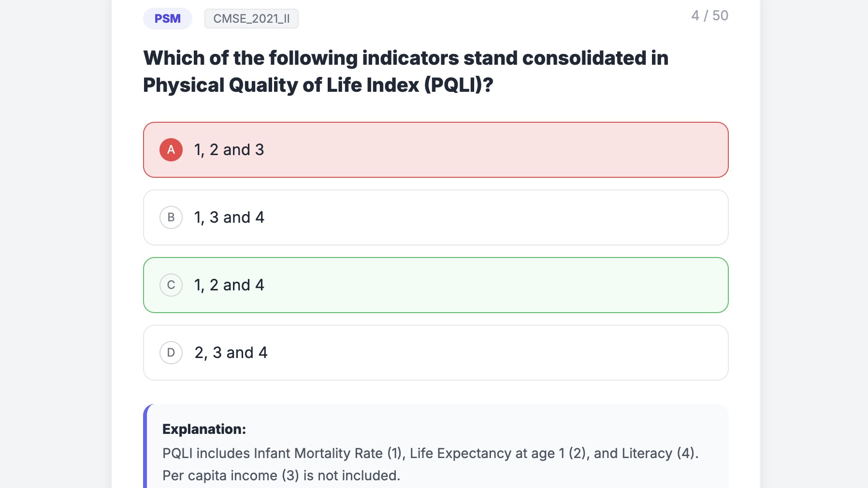This screenshot has height=488, width=868.
Task: Click the explanation line about Infant Mortality Rate
Action: (x=430, y=453)
